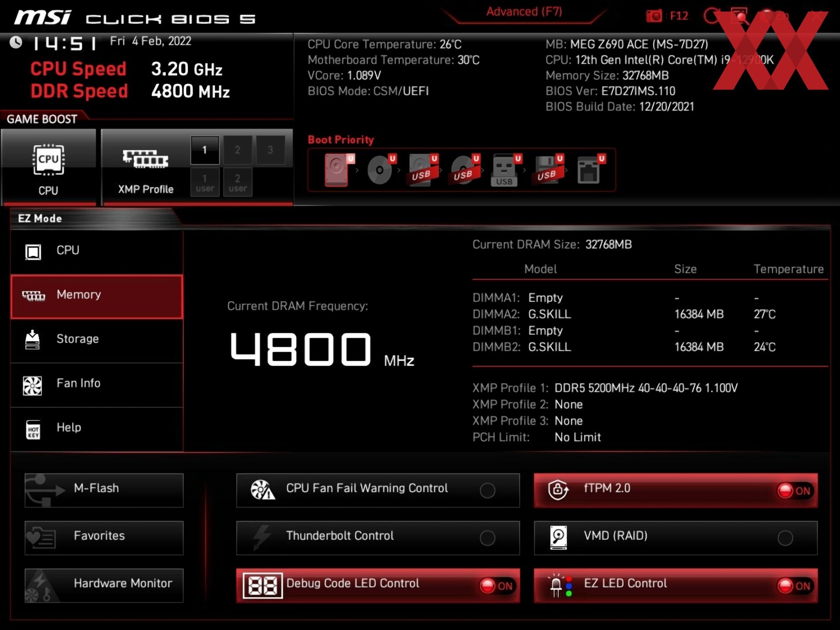
Task: Open the Help hotkey section
Action: [x=97, y=429]
